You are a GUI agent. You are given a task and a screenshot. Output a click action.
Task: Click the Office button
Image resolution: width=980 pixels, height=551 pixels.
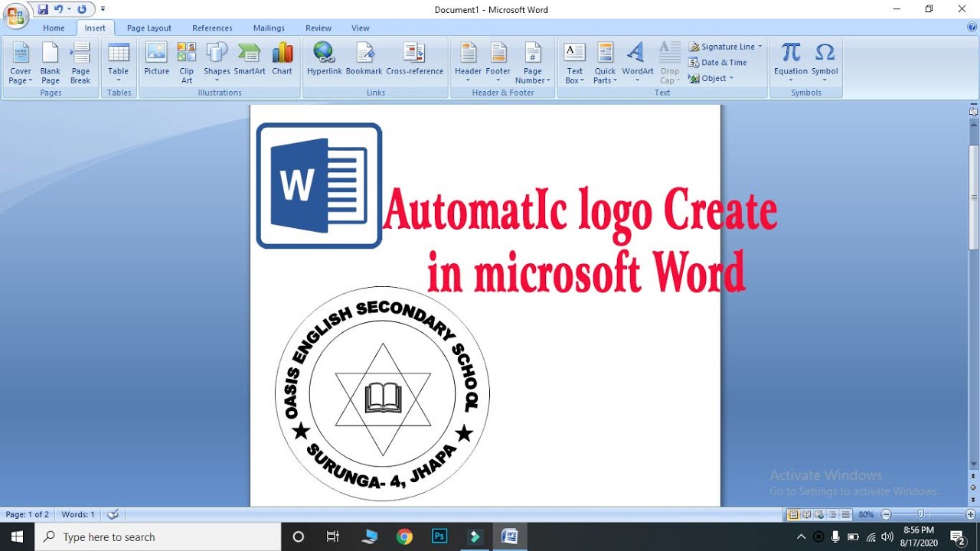coord(15,15)
